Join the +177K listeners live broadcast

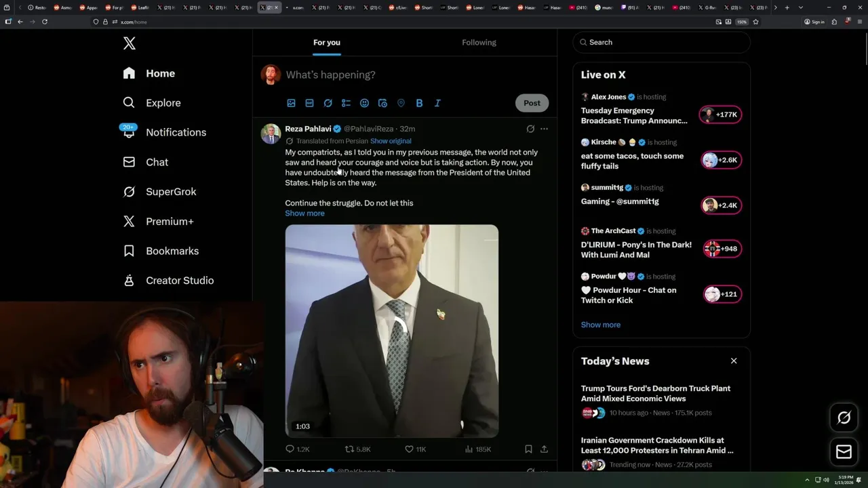720,115
